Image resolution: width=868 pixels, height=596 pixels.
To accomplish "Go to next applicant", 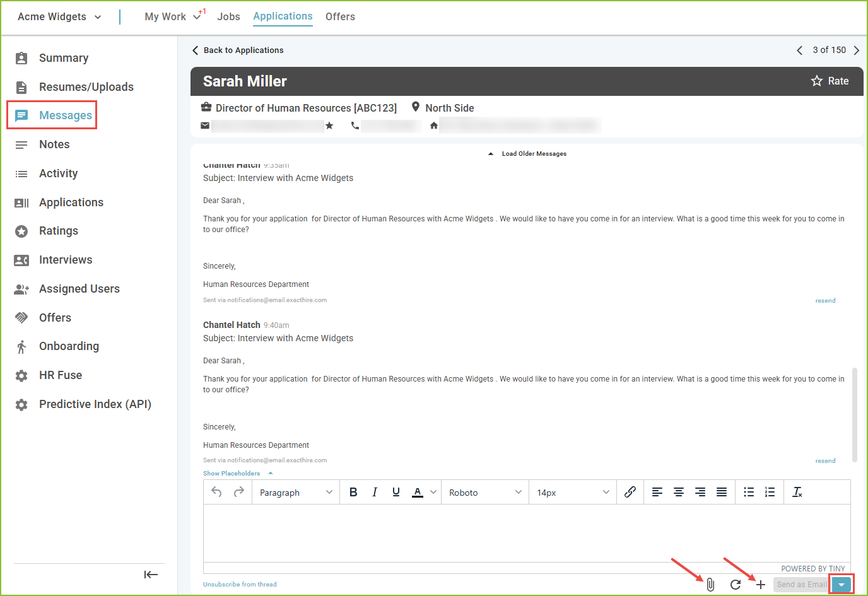I will point(856,50).
